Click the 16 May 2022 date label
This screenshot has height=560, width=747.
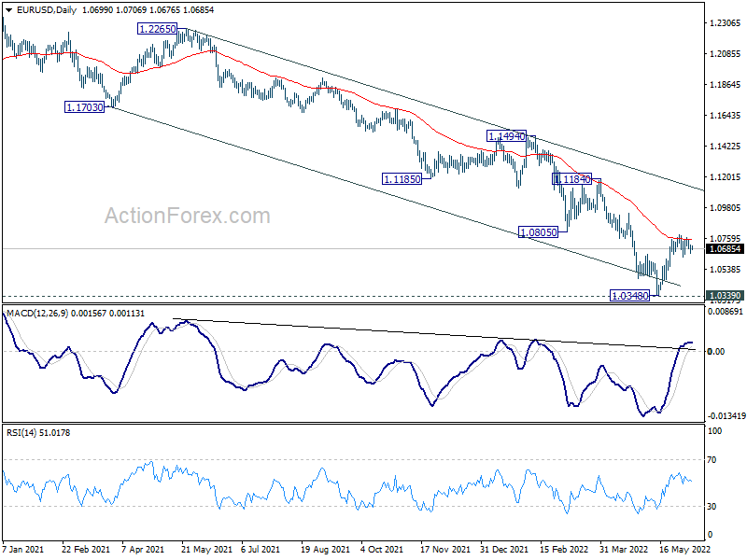[684, 550]
